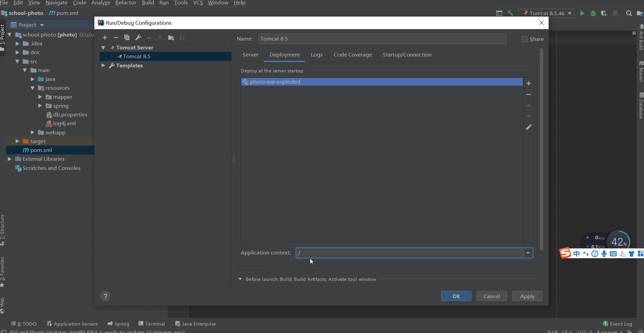Run Tomcat 8.5.46 with green play icon
Image resolution: width=644 pixels, height=333 pixels.
click(582, 13)
